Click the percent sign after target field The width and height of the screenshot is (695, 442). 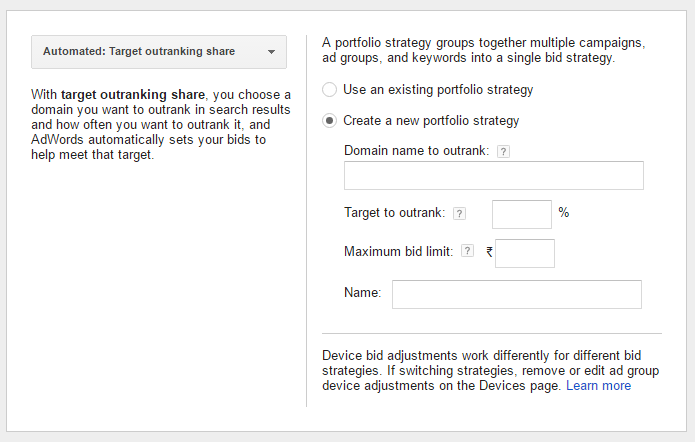pyautogui.click(x=563, y=212)
